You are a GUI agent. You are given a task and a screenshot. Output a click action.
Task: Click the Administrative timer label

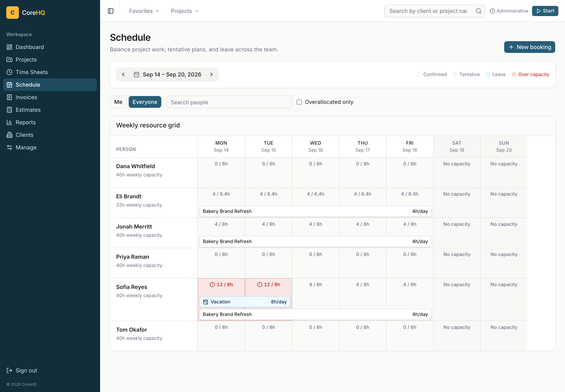coord(509,11)
